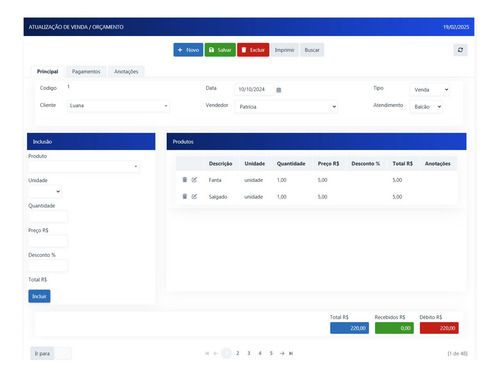Jump to the first page icon
500x377 pixels.
coord(207,353)
